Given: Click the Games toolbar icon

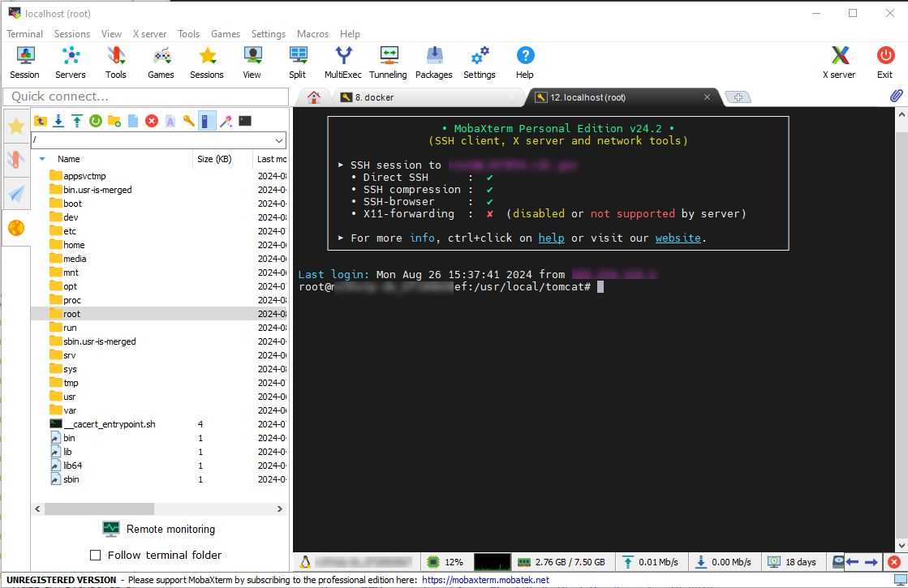Looking at the screenshot, I should [x=161, y=63].
